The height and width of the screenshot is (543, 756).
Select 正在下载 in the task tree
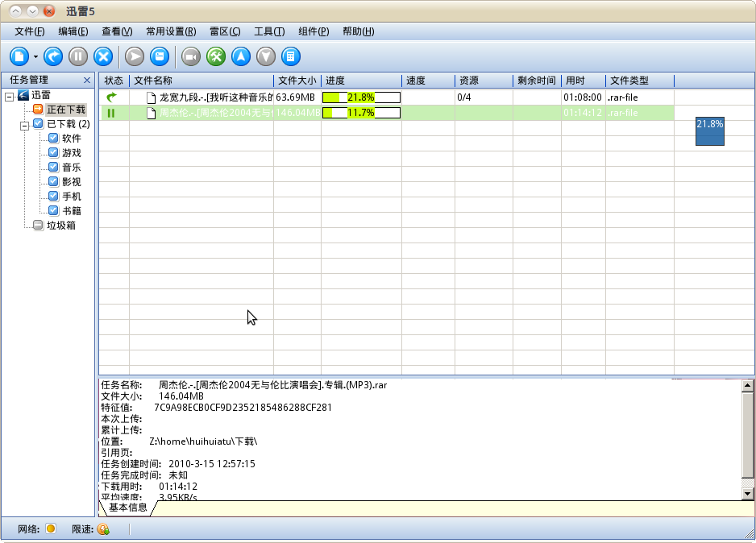point(66,110)
